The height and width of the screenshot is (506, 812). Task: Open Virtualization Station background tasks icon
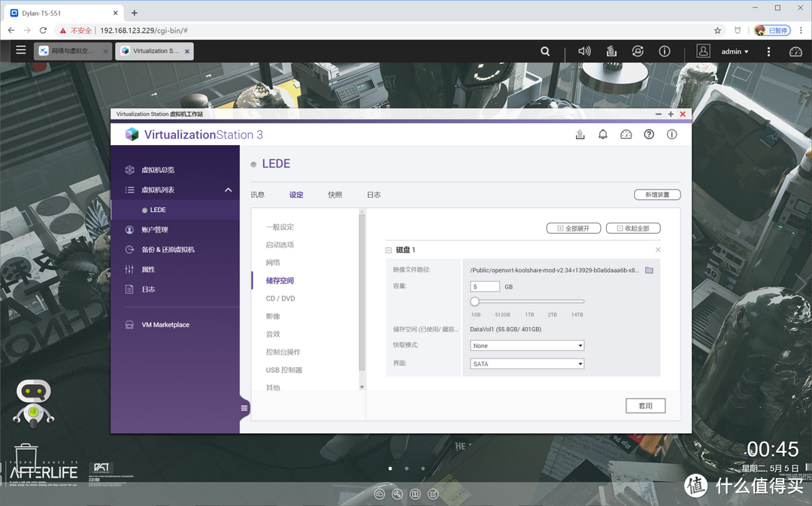click(x=580, y=135)
